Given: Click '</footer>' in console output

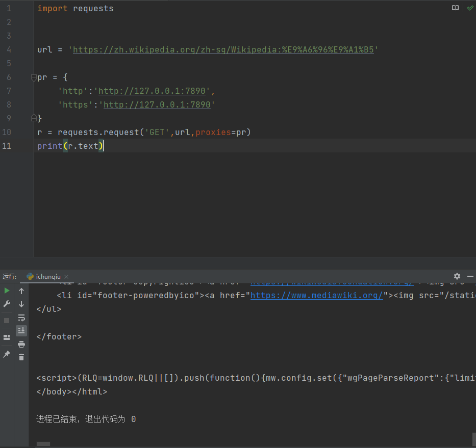Looking at the screenshot, I should coord(59,337).
